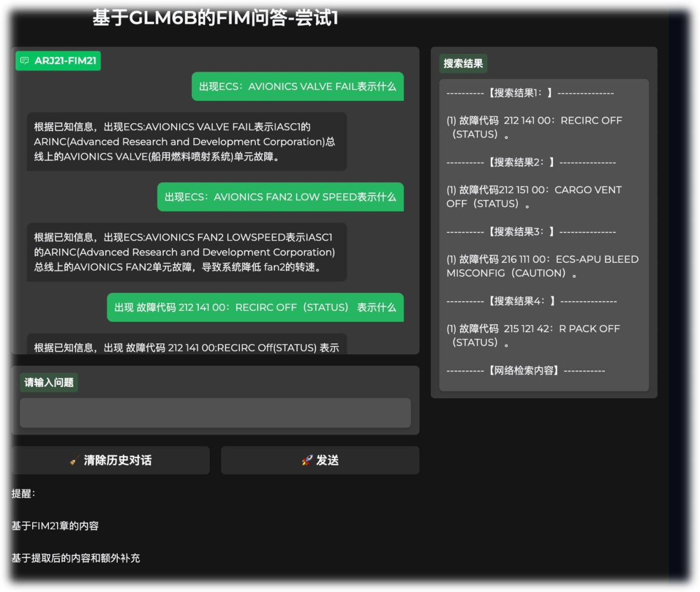Viewport: 700px width, 592px height.
Task: Click search result R PACK OFF (STATUS)
Action: pos(533,335)
